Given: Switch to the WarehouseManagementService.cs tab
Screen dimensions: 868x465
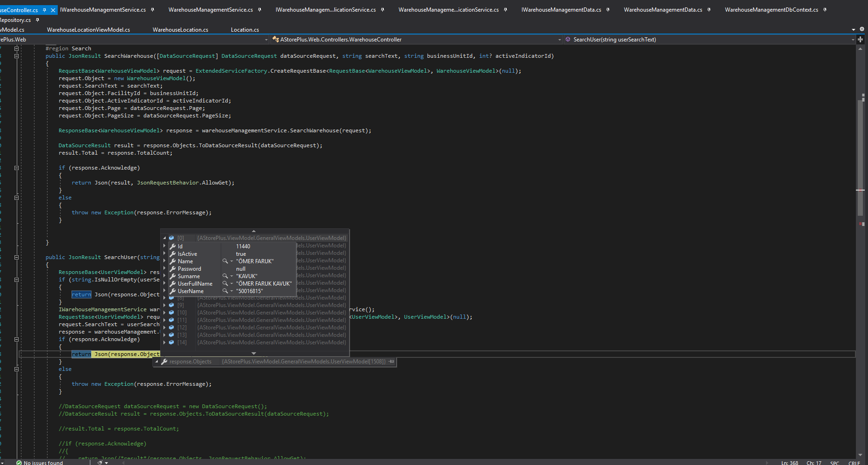Looking at the screenshot, I should [x=210, y=10].
